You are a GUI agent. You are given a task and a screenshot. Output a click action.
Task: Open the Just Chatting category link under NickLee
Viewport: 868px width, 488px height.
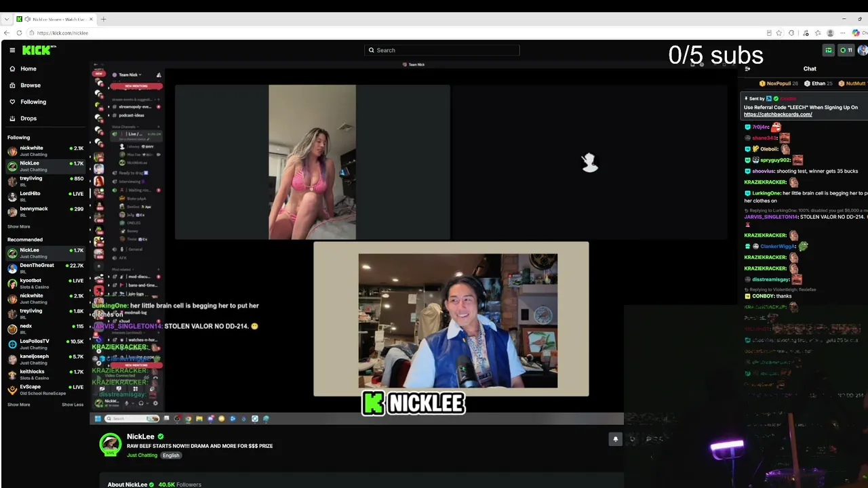(x=142, y=455)
